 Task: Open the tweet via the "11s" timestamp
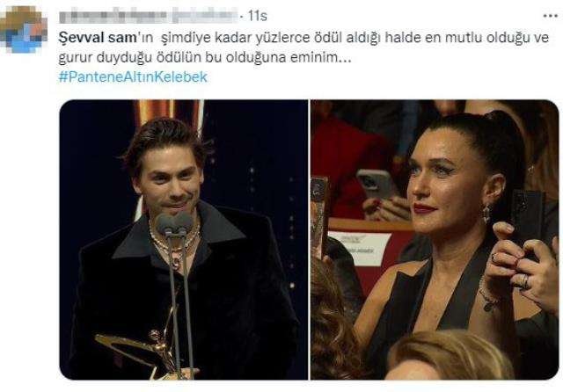(258, 16)
